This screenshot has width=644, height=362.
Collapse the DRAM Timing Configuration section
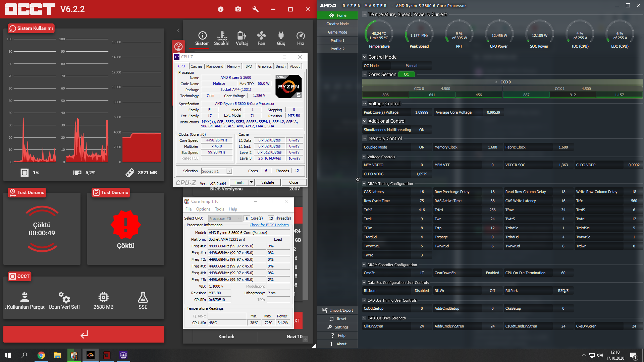(x=365, y=184)
